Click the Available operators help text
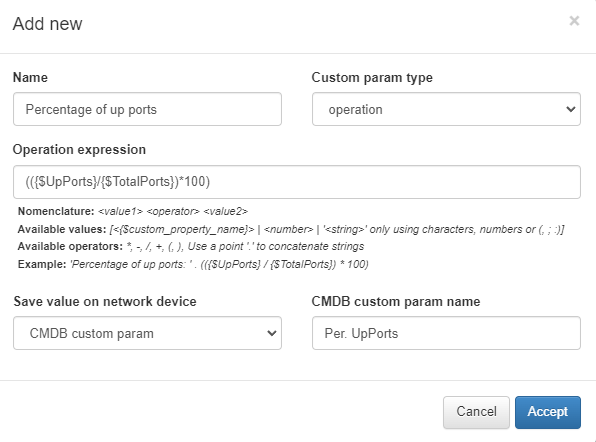This screenshot has width=596, height=442. tap(191, 246)
